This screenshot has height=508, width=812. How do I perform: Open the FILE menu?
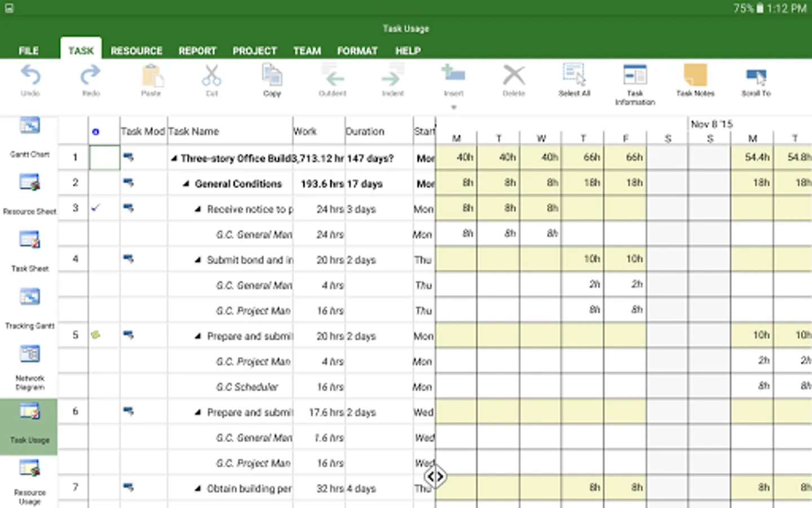(28, 51)
